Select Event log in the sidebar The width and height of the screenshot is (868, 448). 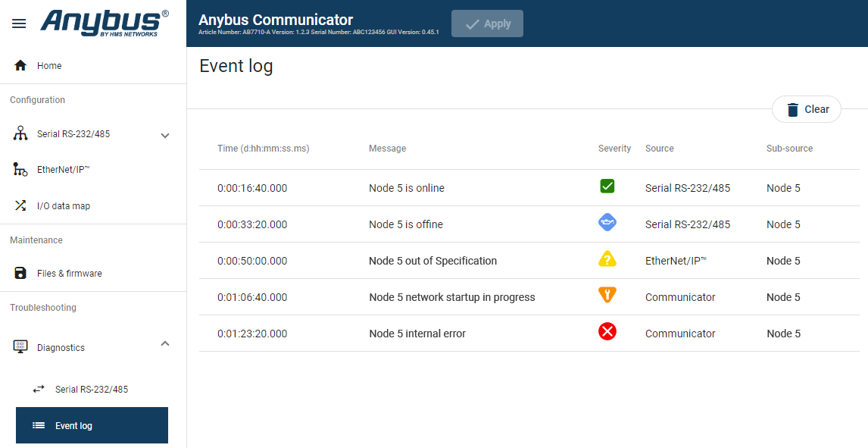click(x=92, y=426)
